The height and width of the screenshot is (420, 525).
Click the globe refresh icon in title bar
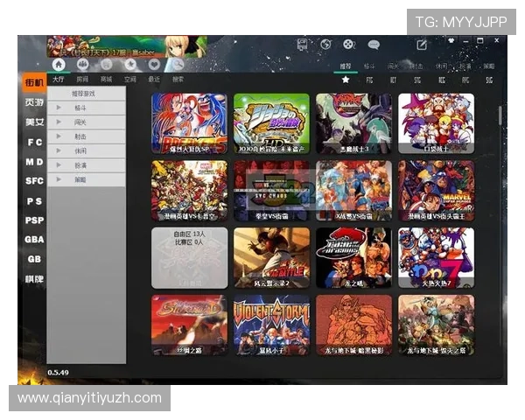pos(325,44)
